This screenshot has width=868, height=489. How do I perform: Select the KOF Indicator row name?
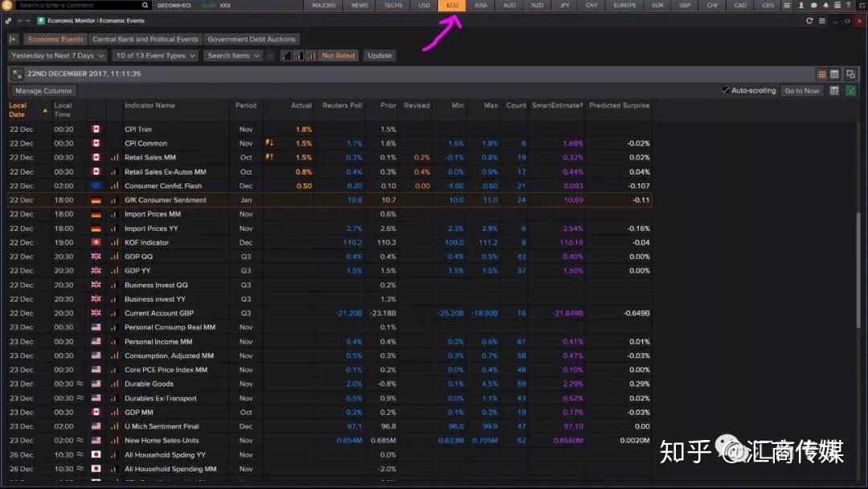147,243
